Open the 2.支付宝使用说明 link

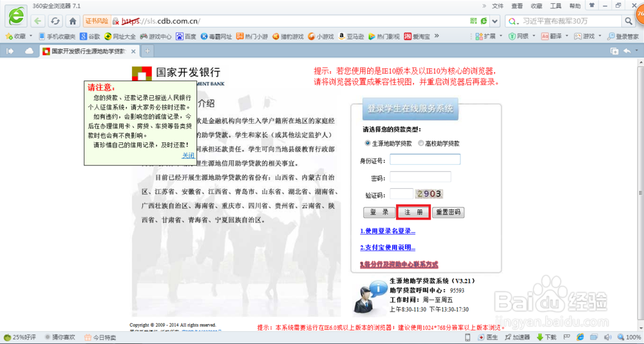click(388, 247)
